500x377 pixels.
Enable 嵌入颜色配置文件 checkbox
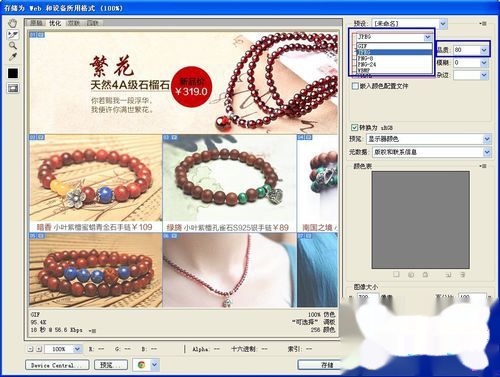click(x=355, y=86)
